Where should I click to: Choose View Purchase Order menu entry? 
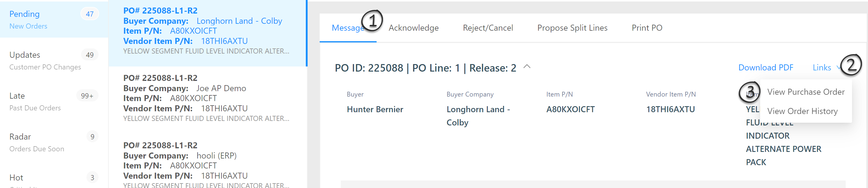[806, 92]
